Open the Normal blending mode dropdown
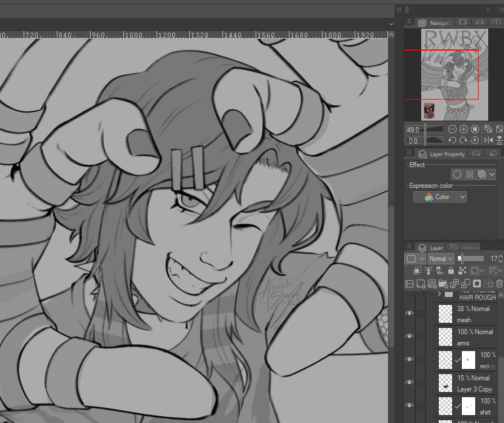 point(441,259)
